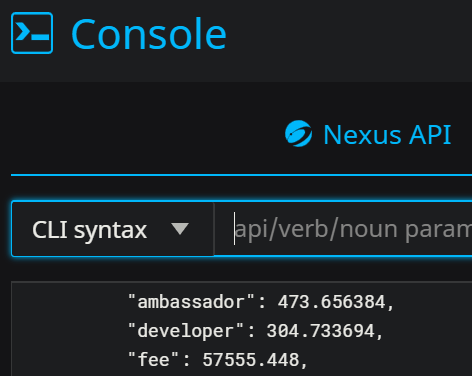Click the Nexus logo icon
The height and width of the screenshot is (376, 474).
coord(298,134)
